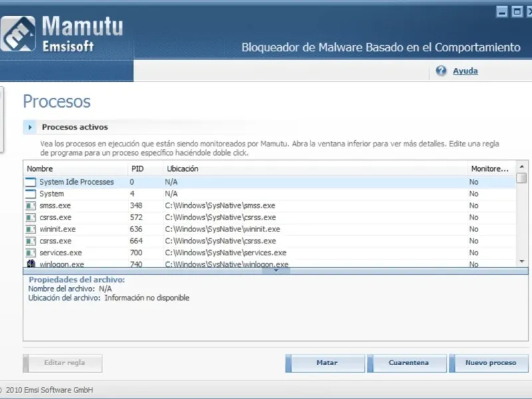The height and width of the screenshot is (399, 532).
Task: Click the blue help question mark icon
Action: click(x=441, y=70)
